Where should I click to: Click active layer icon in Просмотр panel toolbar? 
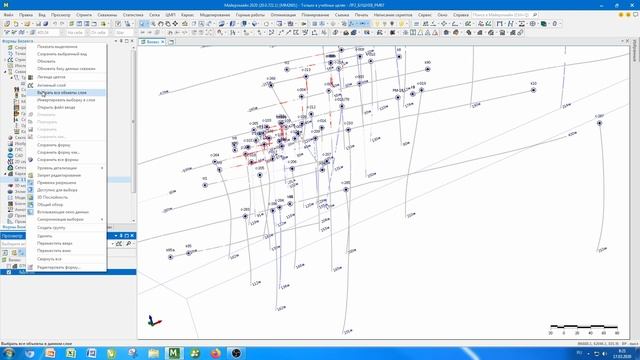pos(119,244)
